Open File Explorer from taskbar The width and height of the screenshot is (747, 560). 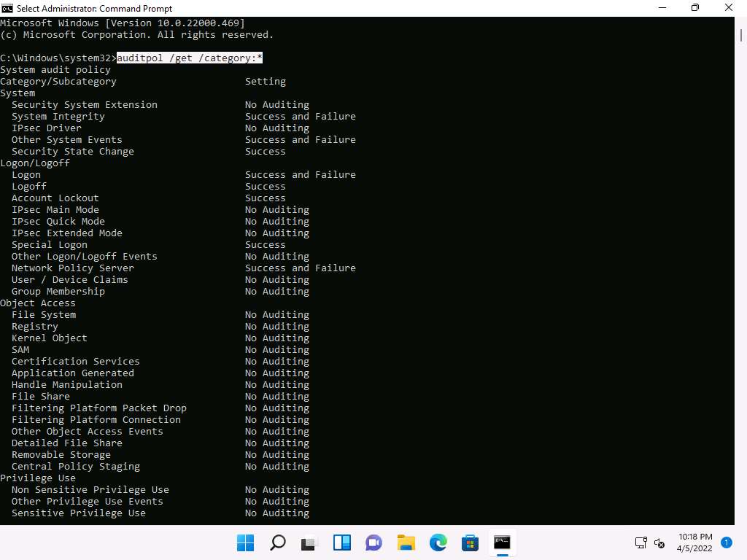coord(406,542)
